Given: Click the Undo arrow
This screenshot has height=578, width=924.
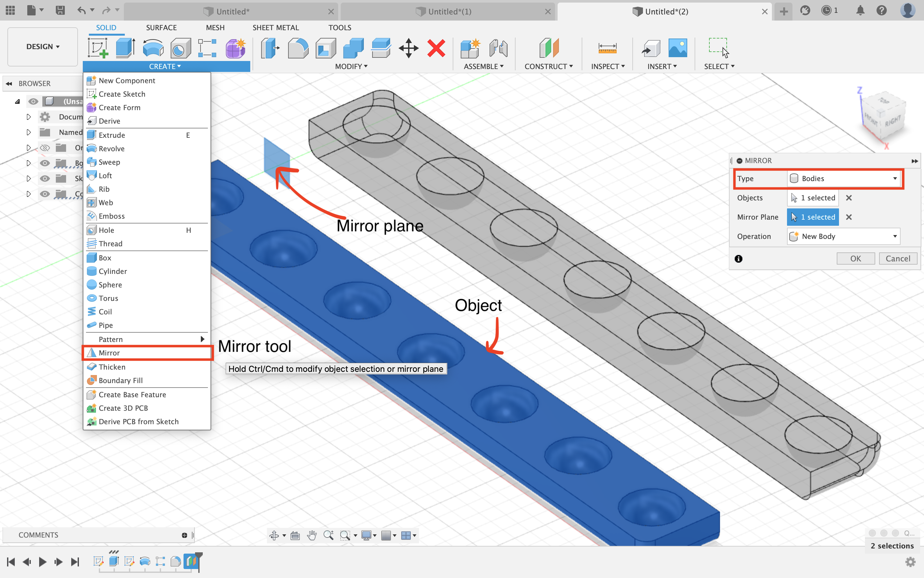Looking at the screenshot, I should pyautogui.click(x=81, y=10).
